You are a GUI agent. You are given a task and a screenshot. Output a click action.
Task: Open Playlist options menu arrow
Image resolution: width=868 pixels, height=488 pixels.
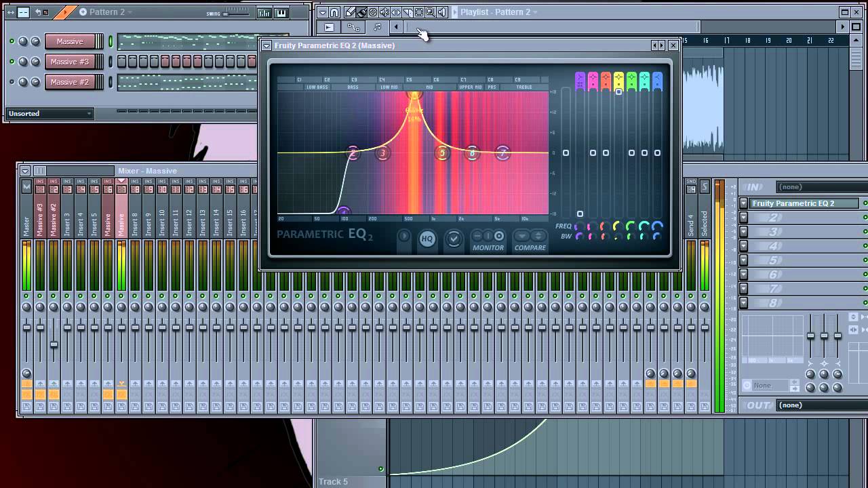coord(323,12)
